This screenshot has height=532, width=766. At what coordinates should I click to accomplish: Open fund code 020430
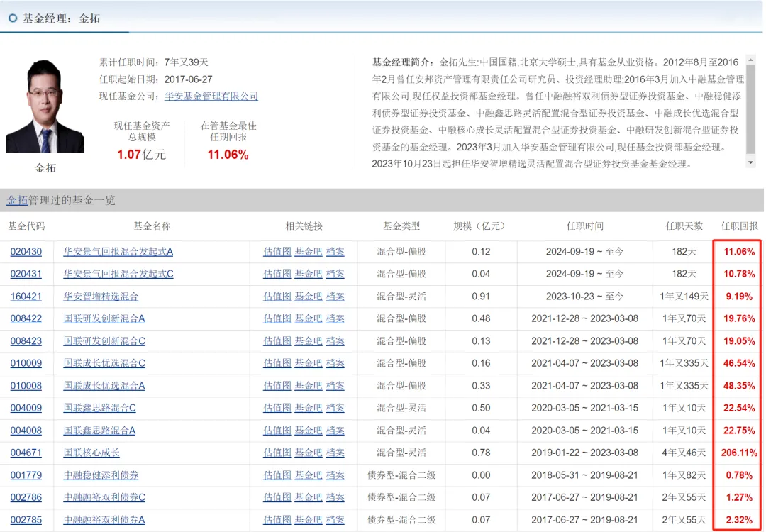pos(26,252)
